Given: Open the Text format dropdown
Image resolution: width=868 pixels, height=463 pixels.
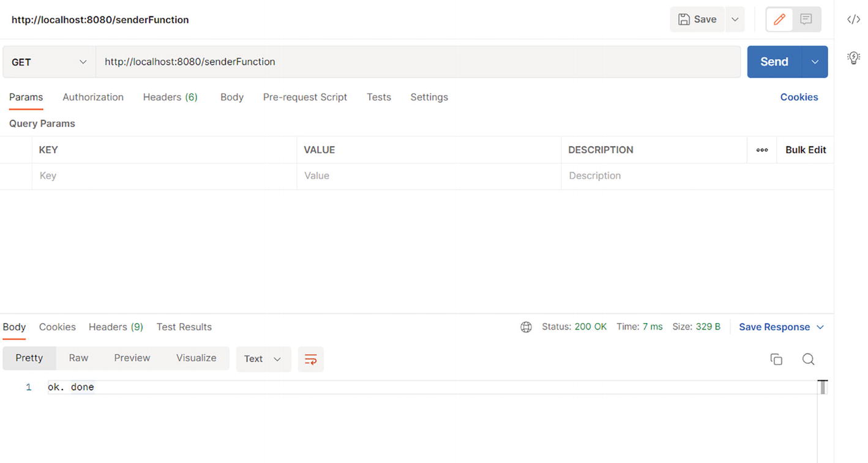Looking at the screenshot, I should pyautogui.click(x=263, y=359).
